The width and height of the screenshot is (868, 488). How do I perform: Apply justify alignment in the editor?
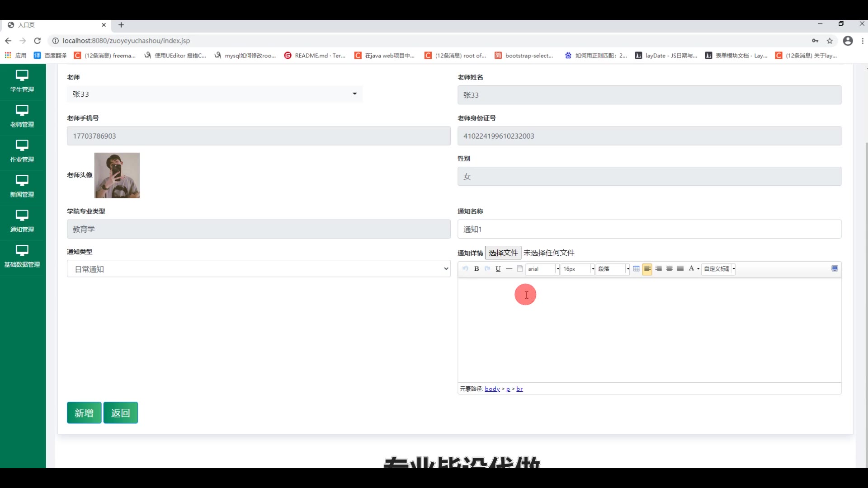click(680, 269)
